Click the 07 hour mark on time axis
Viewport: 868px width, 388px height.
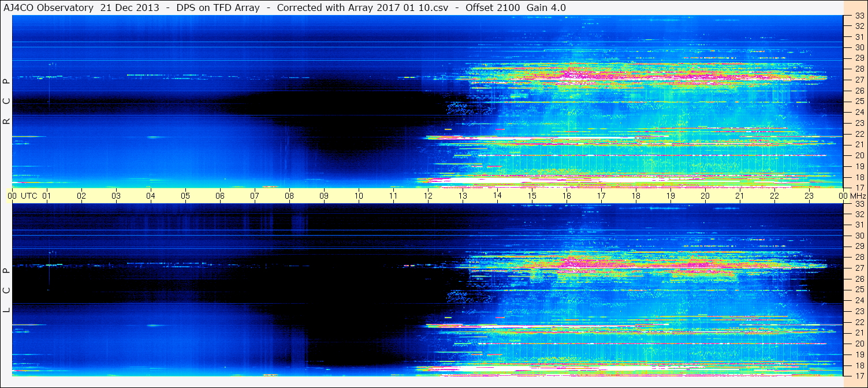[x=255, y=196]
